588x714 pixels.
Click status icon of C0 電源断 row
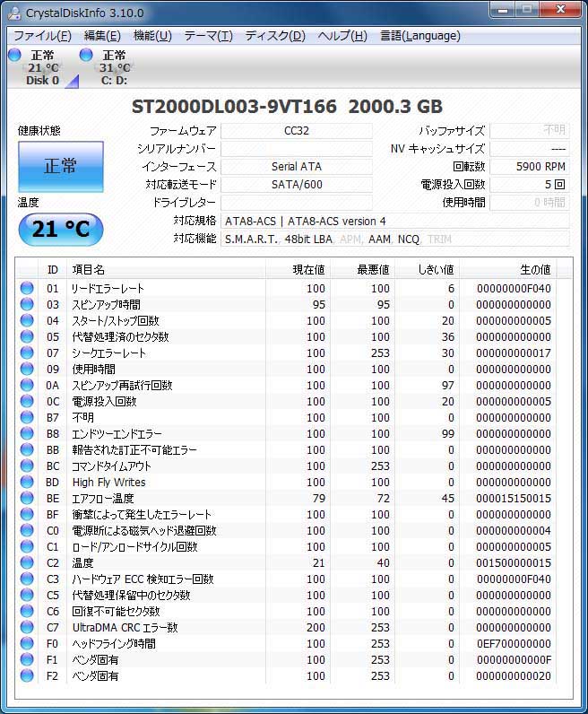[x=27, y=530]
